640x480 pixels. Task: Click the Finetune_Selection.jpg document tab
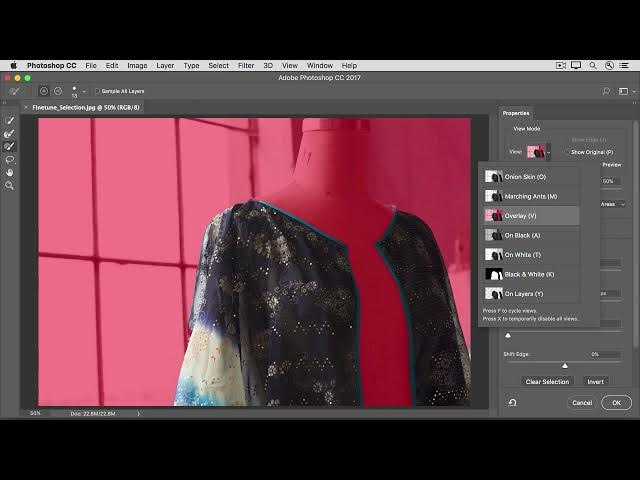pyautogui.click(x=86, y=106)
